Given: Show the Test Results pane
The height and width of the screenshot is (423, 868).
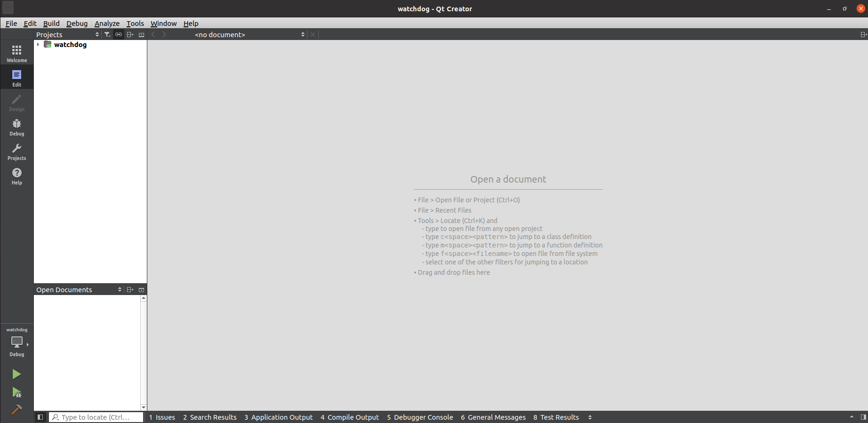Looking at the screenshot, I should [556, 417].
